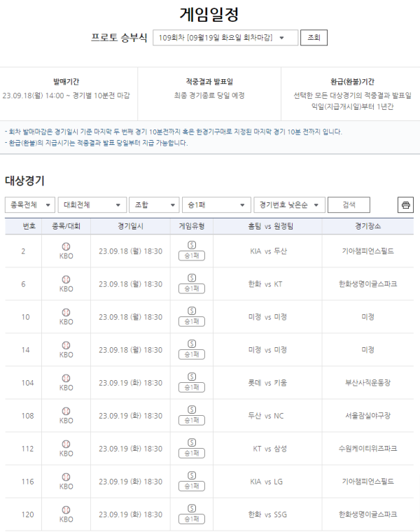The image size is (420, 532).
Task: Click baseball icon for game 112
Action: (66, 444)
